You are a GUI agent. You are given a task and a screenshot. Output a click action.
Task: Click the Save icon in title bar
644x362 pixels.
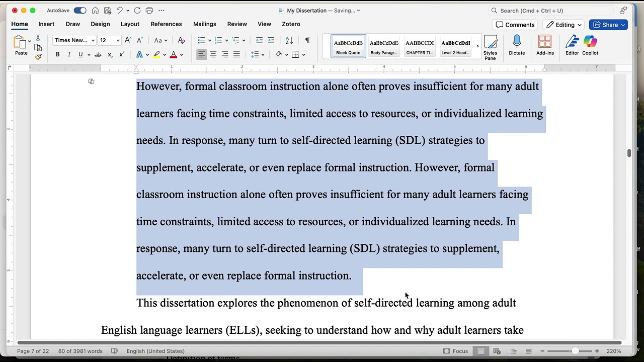coord(107,10)
